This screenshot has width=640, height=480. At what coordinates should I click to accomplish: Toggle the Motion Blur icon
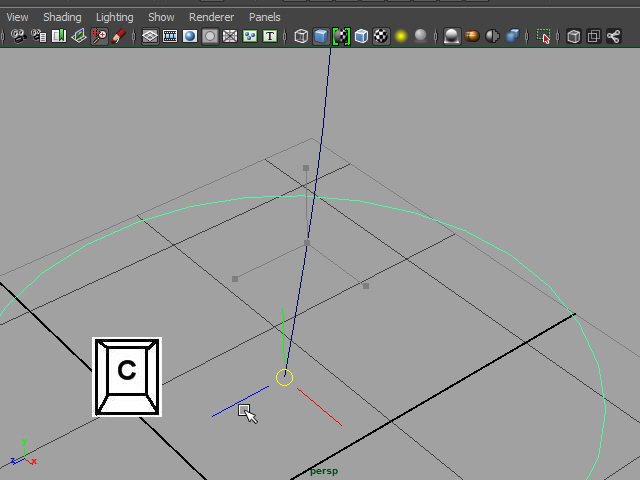pos(472,36)
